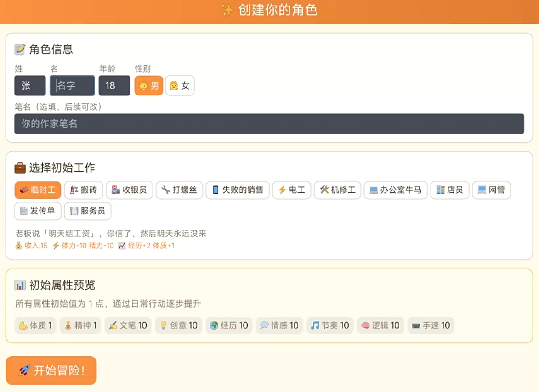This screenshot has height=392, width=539.
Task: Choose the 男 male gender option
Action: [x=148, y=85]
